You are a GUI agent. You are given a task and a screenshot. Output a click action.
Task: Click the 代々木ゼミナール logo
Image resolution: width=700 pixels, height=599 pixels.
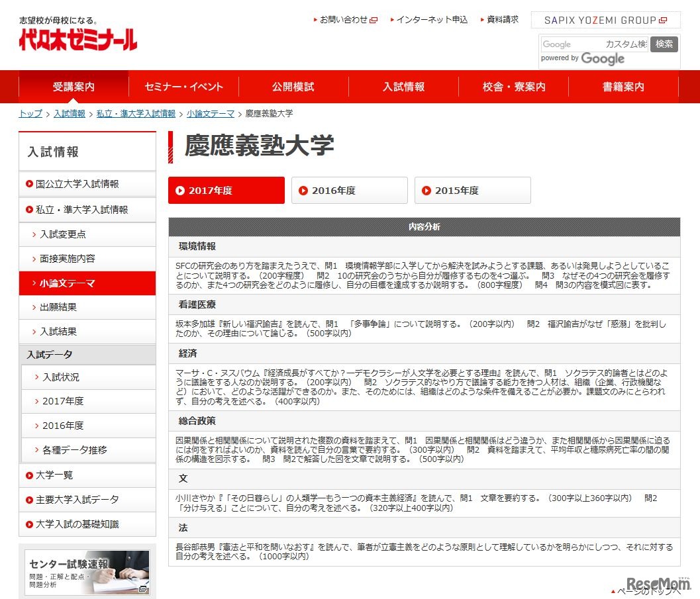click(x=78, y=37)
